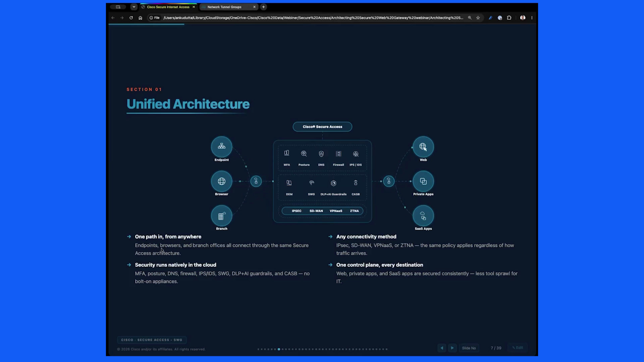Click the IPS / IDS icon

(356, 154)
